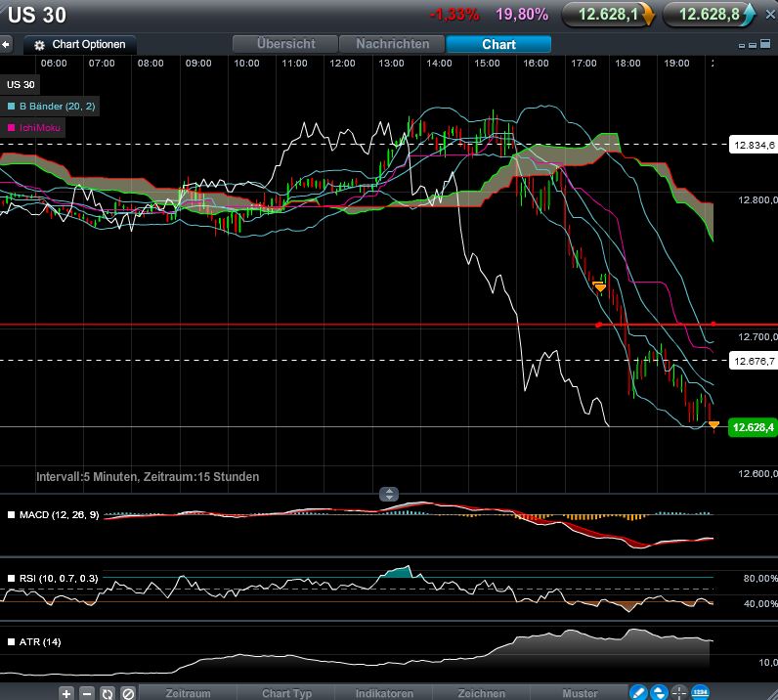The image size is (778, 700).
Task: Click the 19,80% value in header
Action: [522, 15]
